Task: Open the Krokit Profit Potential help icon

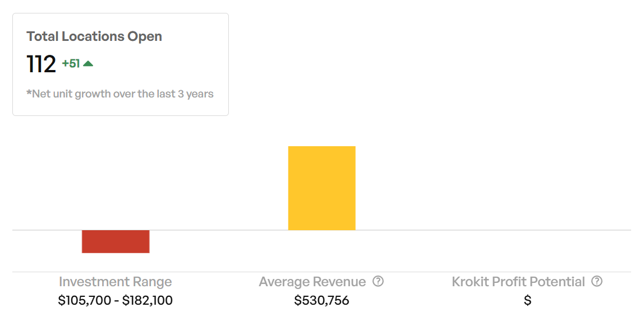Action: 597,281
